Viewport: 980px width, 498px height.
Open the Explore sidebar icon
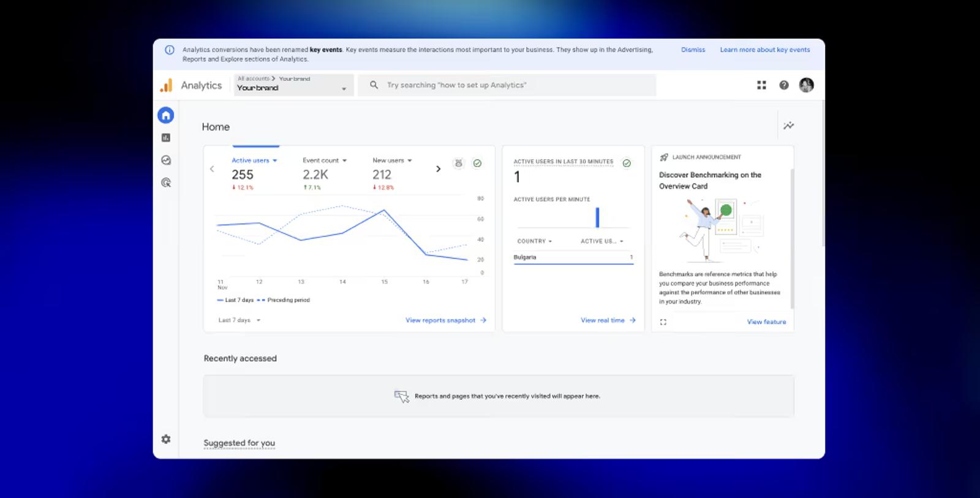(165, 160)
